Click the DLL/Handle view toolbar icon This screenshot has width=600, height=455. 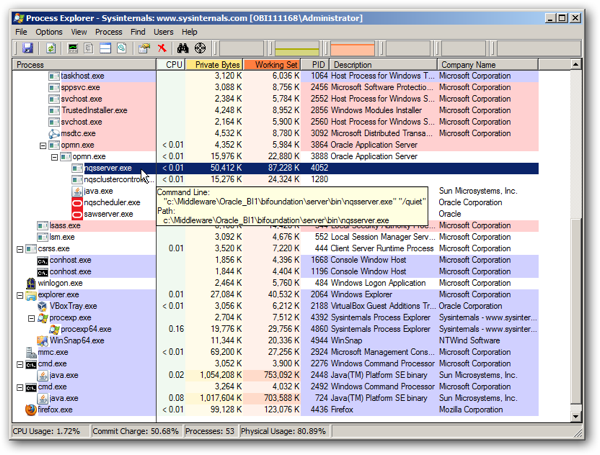[x=122, y=48]
